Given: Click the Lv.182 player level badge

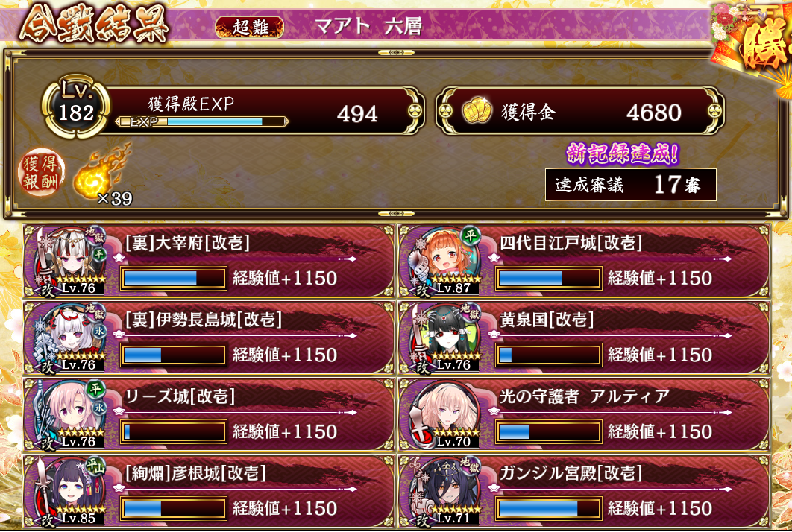Looking at the screenshot, I should click(x=76, y=106).
